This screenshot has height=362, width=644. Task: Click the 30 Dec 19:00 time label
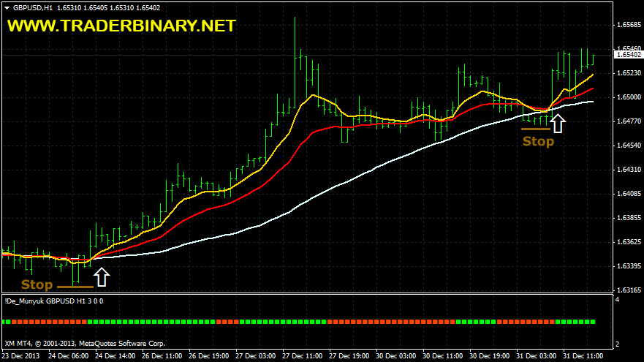pyautogui.click(x=490, y=356)
